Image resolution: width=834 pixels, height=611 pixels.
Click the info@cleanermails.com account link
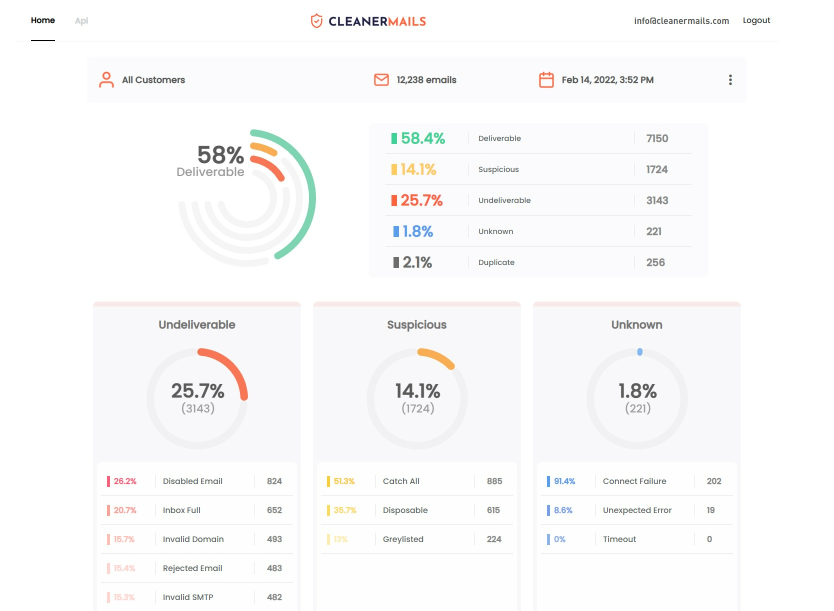click(681, 21)
